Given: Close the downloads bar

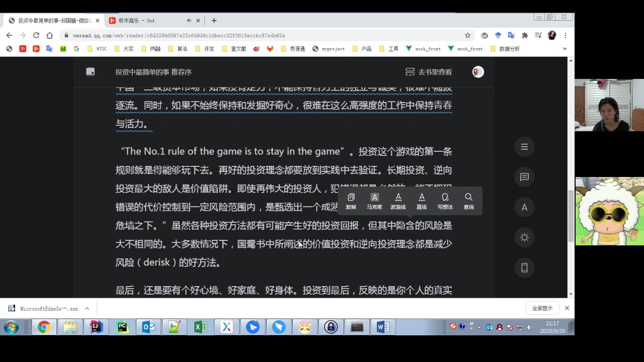Looking at the screenshot, I should pos(567,308).
